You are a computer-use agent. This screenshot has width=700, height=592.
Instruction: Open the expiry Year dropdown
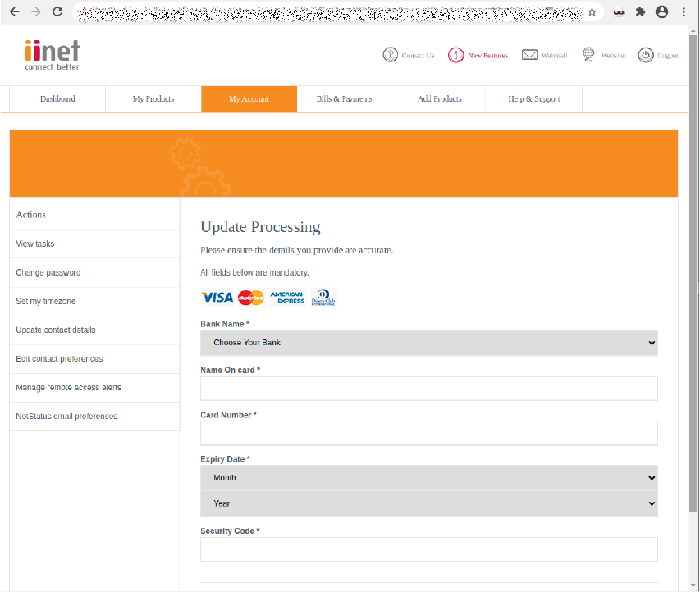coord(428,503)
